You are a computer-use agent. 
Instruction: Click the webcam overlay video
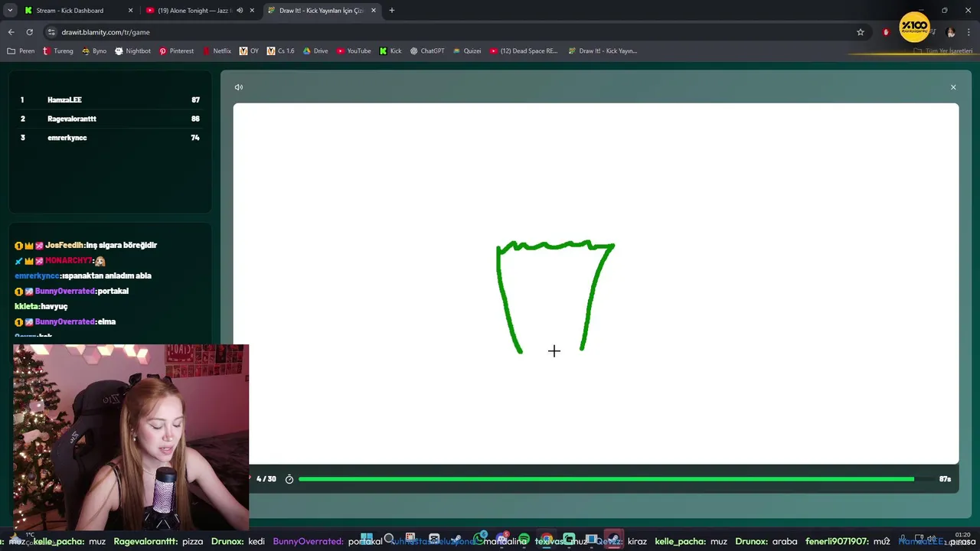click(131, 437)
